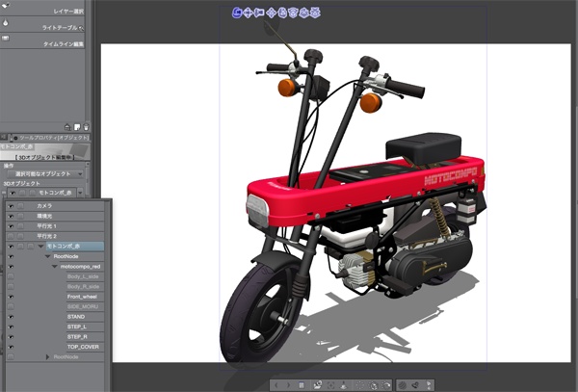Select the TOP_COVER part row

click(85, 347)
